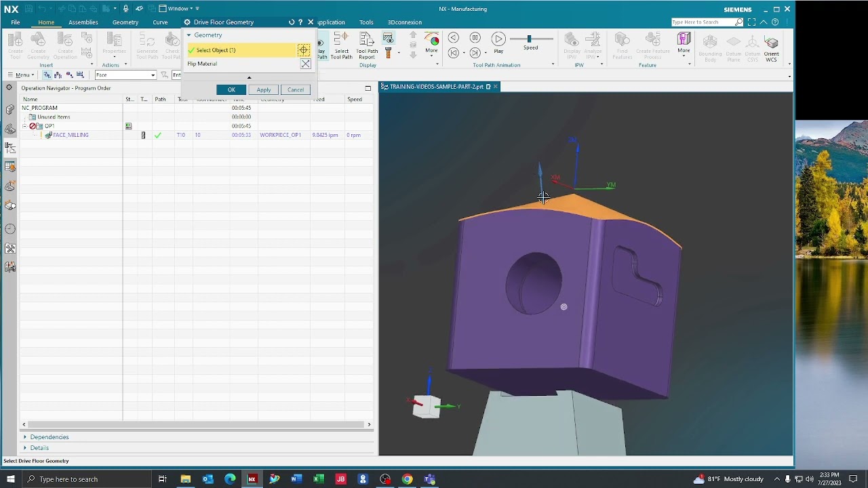Screen dimensions: 868x488
Task: Open Microsoft Excel from the taskbar
Action: [319, 479]
